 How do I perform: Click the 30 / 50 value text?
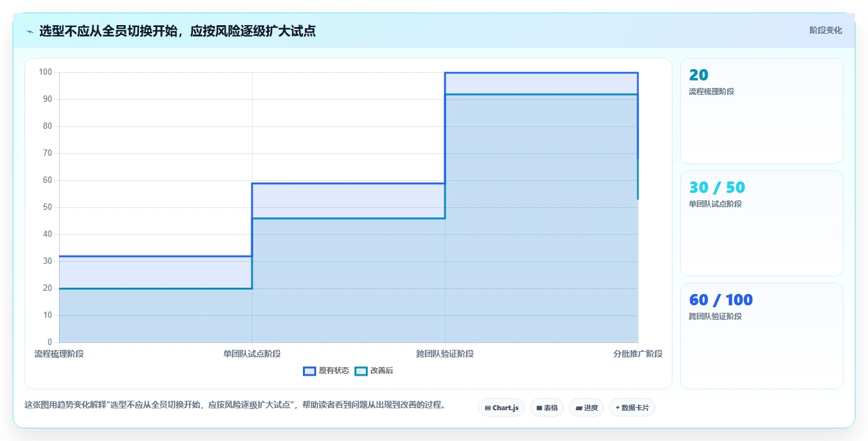pos(717,188)
